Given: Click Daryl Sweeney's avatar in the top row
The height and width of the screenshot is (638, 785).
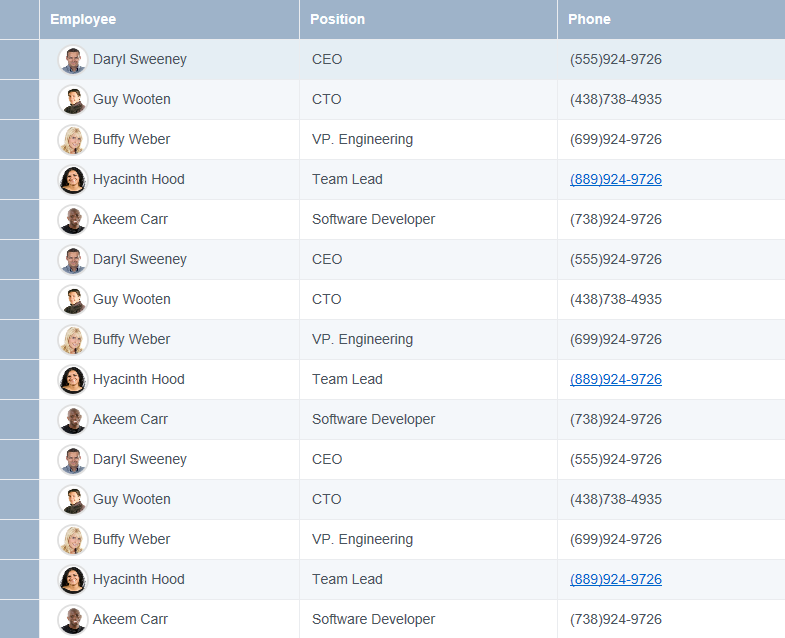Looking at the screenshot, I should 73,60.
